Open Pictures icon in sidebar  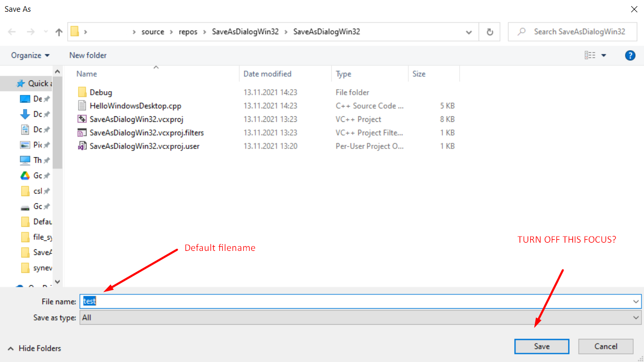click(x=25, y=145)
